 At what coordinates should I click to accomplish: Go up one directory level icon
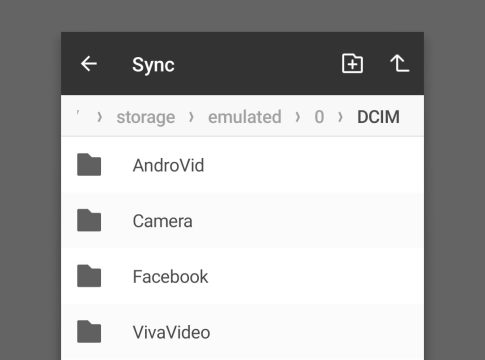click(x=400, y=63)
